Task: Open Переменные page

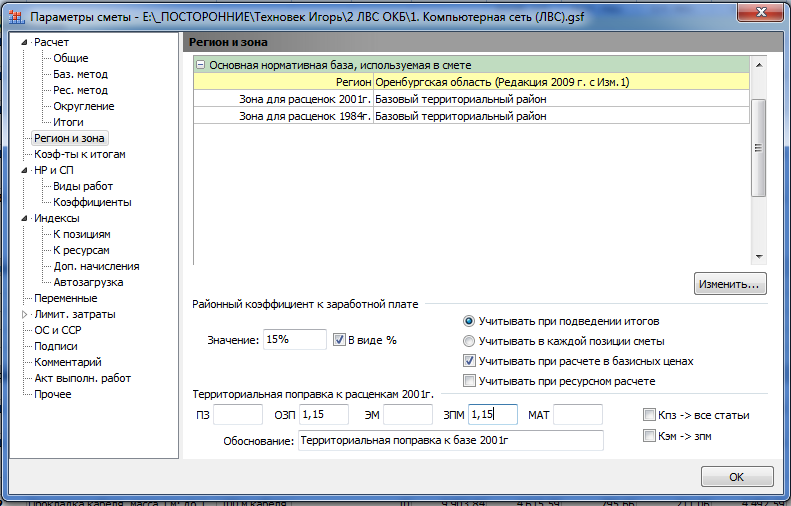Action: click(x=66, y=298)
